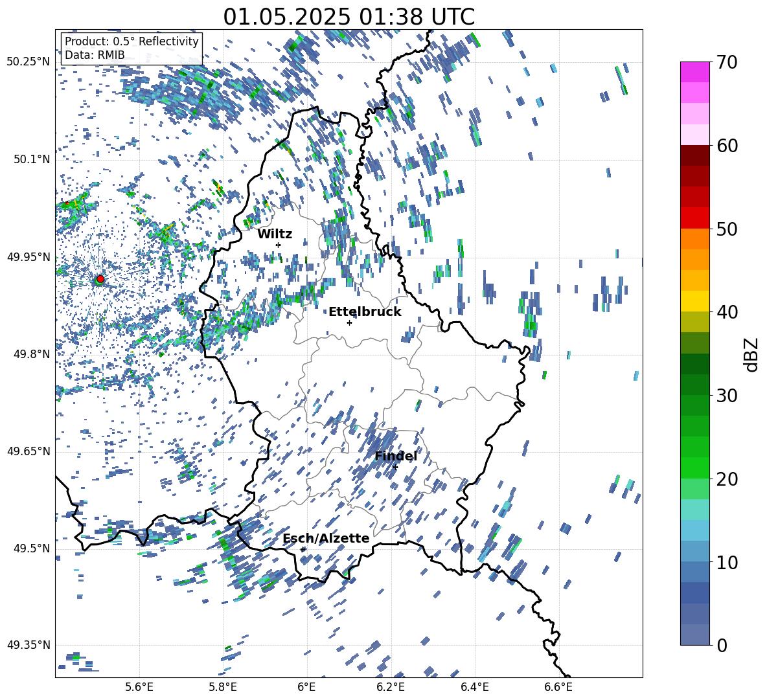Screen dimensions: 767x700
Task: Click the 5.6°E longitude tick label
Action: [139, 687]
